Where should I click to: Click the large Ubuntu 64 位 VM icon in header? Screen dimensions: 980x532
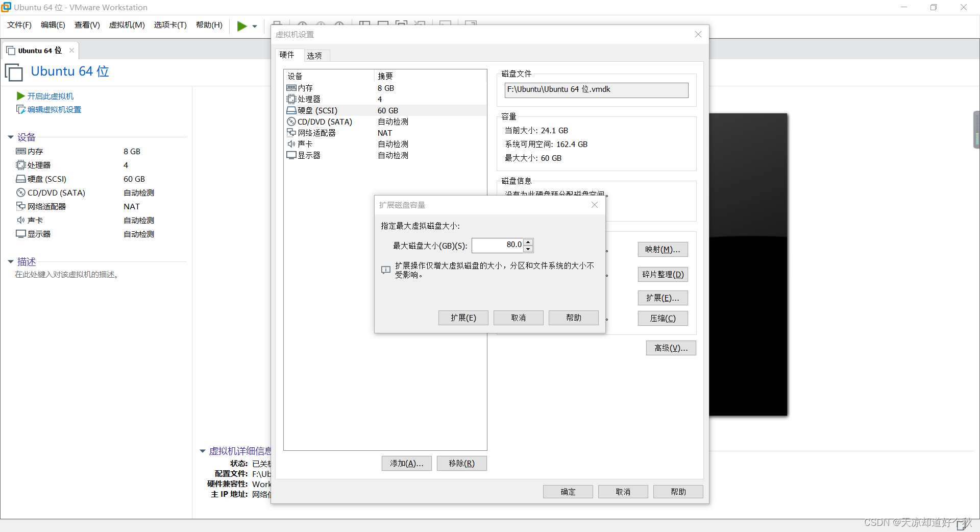pos(14,72)
